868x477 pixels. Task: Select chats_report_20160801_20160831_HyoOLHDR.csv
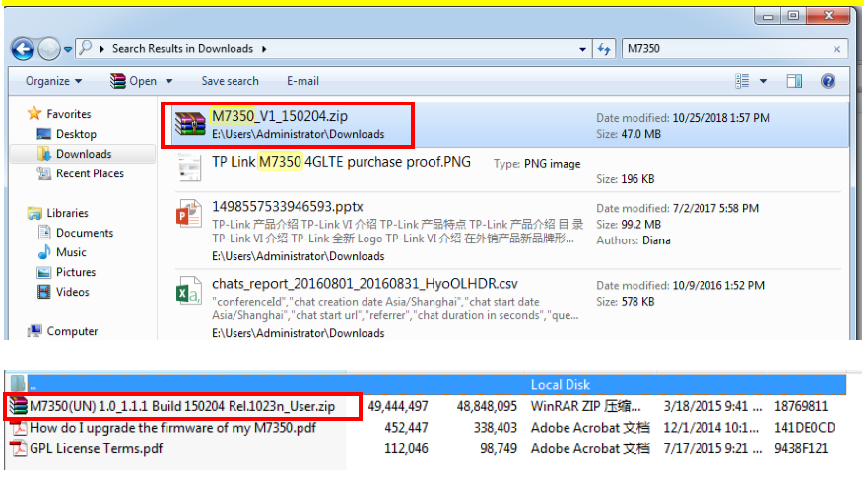point(365,284)
